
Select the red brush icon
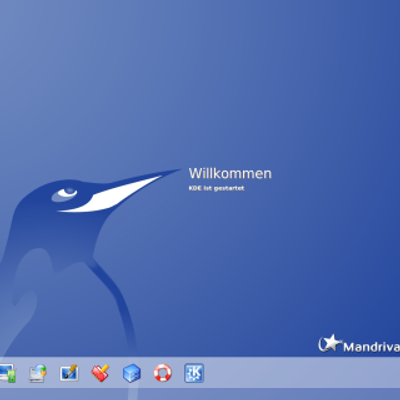[100, 373]
